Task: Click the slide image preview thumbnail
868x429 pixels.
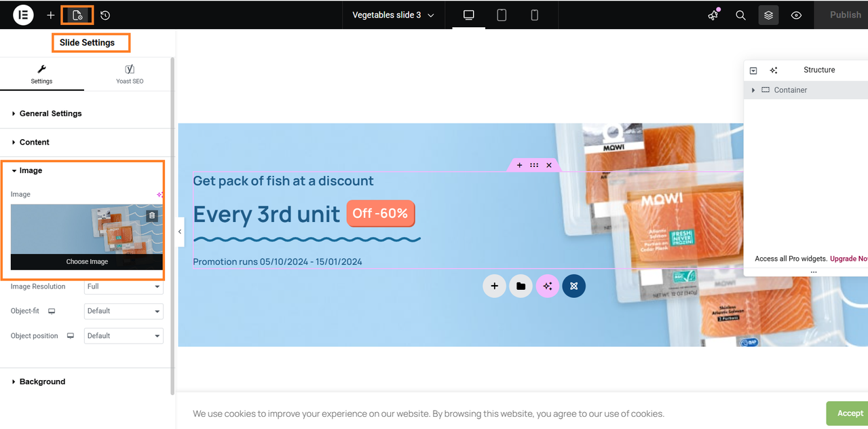Action: [87, 229]
